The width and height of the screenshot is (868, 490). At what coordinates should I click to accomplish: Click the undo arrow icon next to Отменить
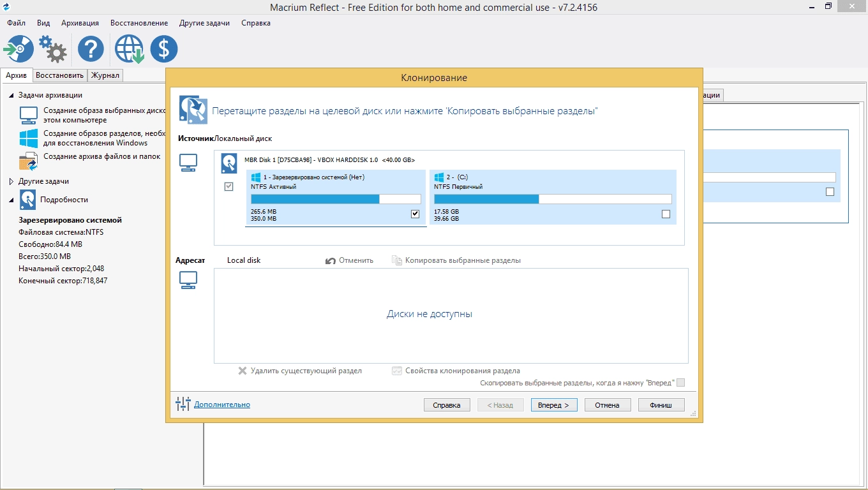point(331,260)
